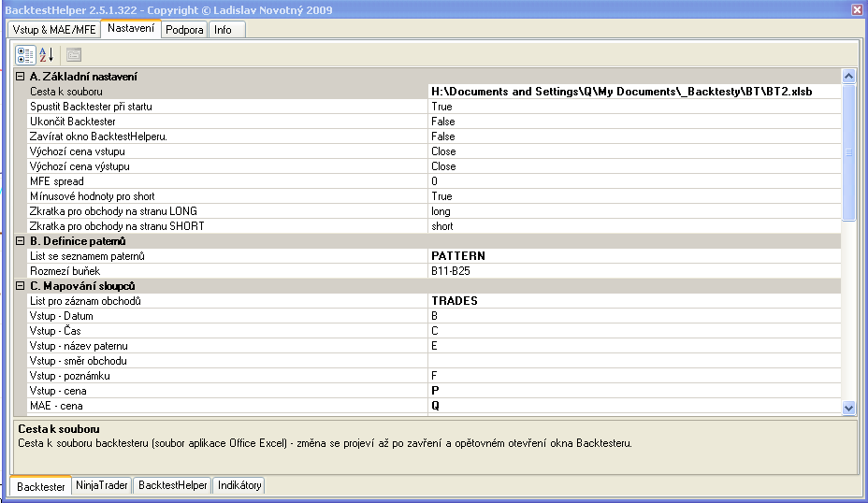This screenshot has width=868, height=503.
Task: Edit the PATTERN sheet name value
Action: point(634,255)
